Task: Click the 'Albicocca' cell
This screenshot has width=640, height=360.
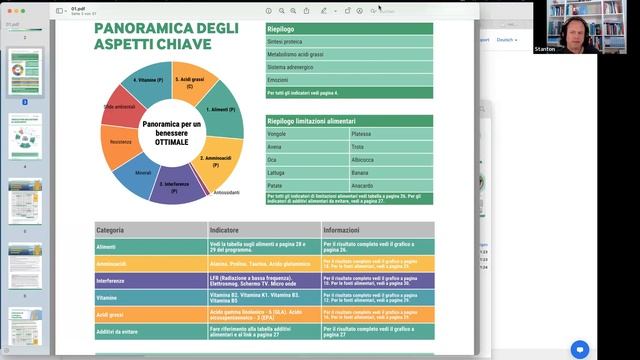Action: 391,160
